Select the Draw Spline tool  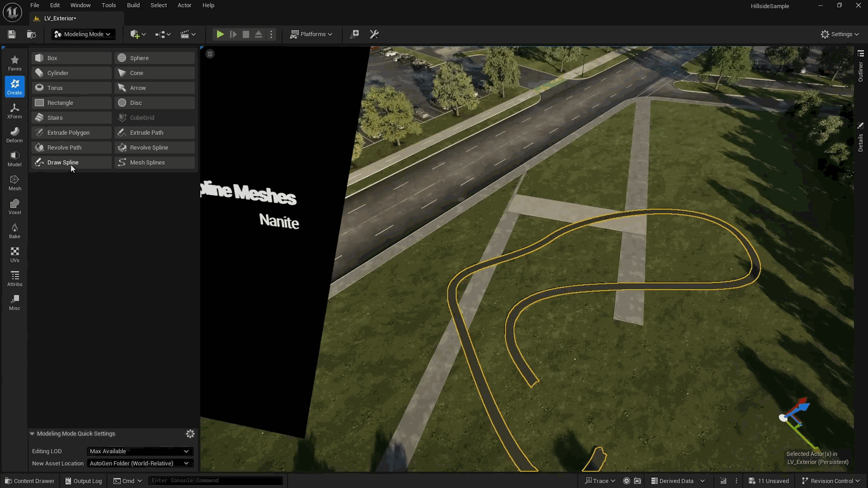72,163
